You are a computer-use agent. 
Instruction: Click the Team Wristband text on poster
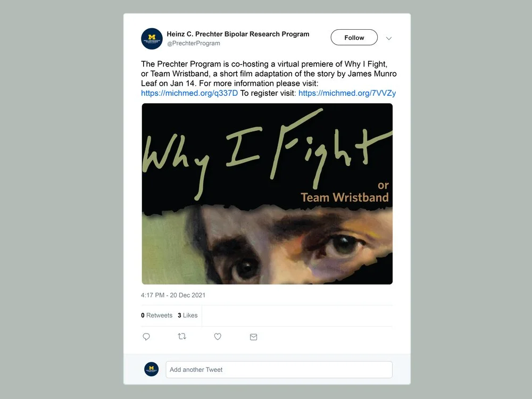tap(345, 197)
